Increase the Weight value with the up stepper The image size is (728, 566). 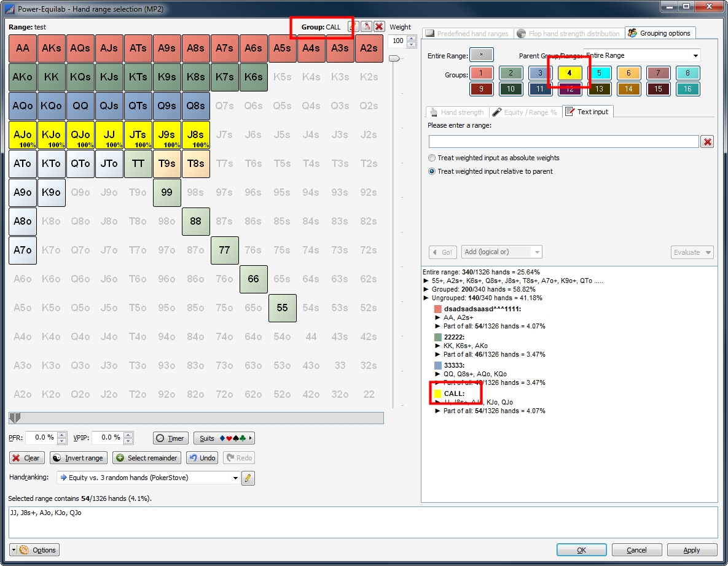click(x=410, y=37)
